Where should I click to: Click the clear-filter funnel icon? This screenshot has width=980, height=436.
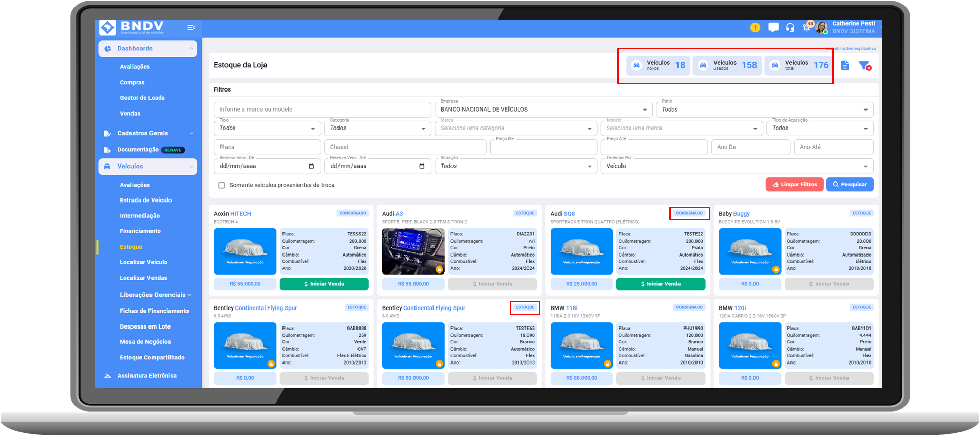pos(864,66)
